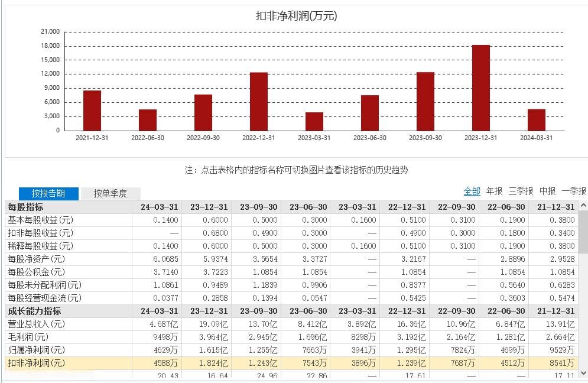
Task: Filter reports by 三季报
Action: pyautogui.click(x=521, y=191)
